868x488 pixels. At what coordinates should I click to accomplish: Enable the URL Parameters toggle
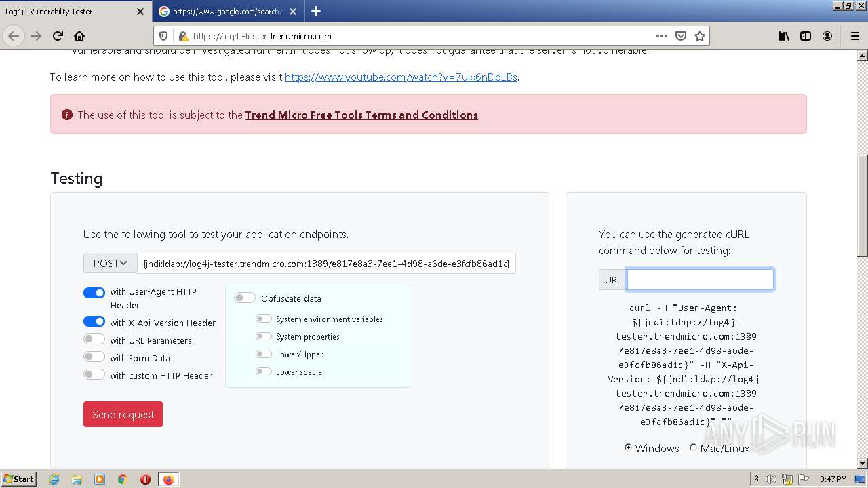(x=94, y=339)
